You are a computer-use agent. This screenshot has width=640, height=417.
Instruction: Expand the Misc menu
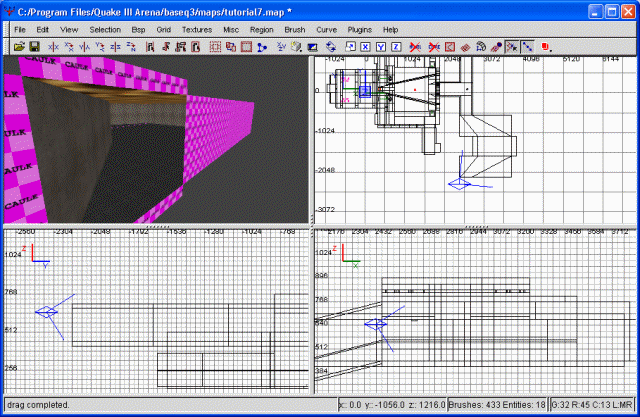click(231, 30)
